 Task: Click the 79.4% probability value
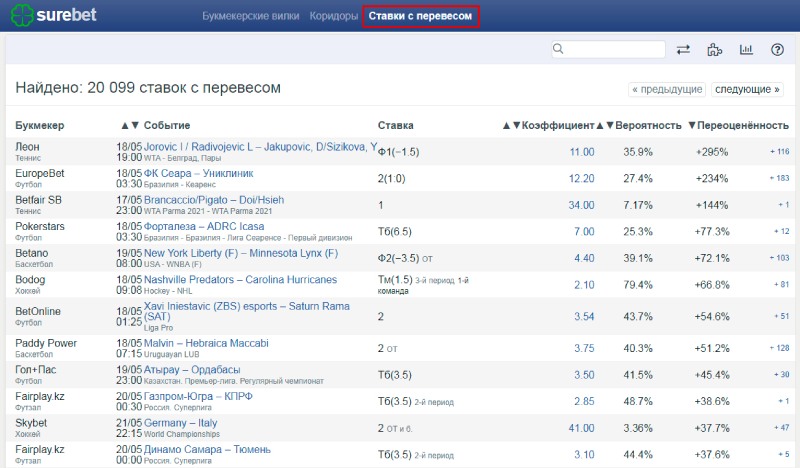[x=638, y=285]
